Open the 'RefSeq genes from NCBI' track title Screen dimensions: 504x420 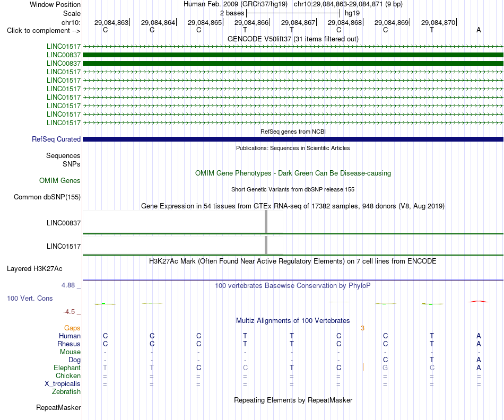coord(293,132)
